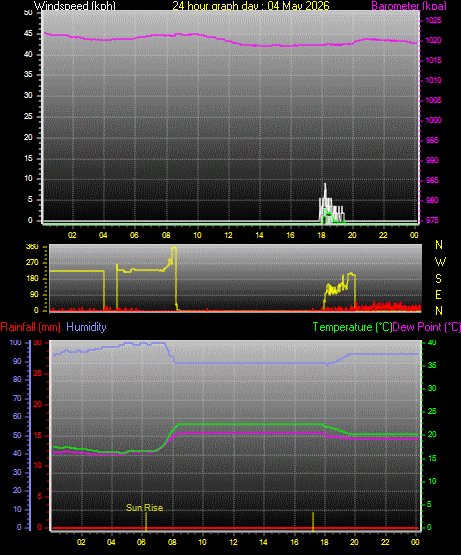This screenshot has width=461, height=555.
Task: Click the green "40" temperature axis value
Action: (x=432, y=342)
